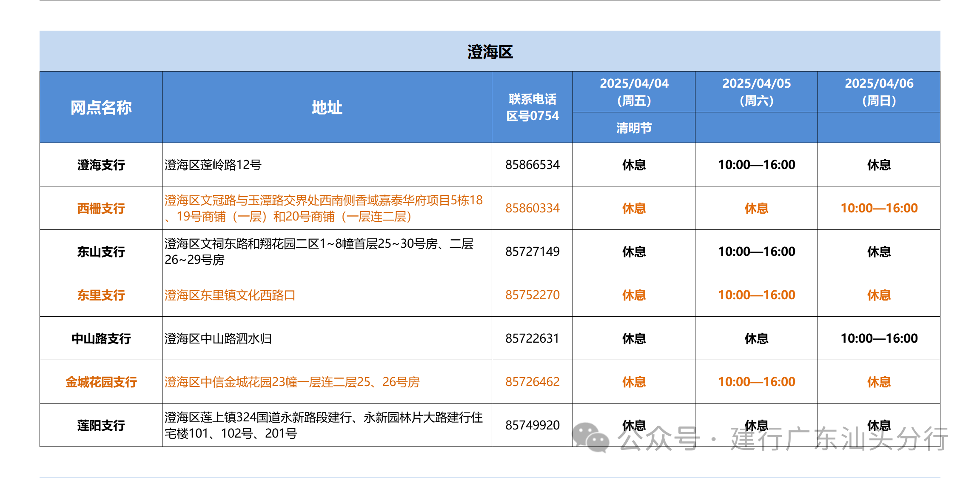Click phone number 85866534
980x478 pixels.
click(x=532, y=165)
